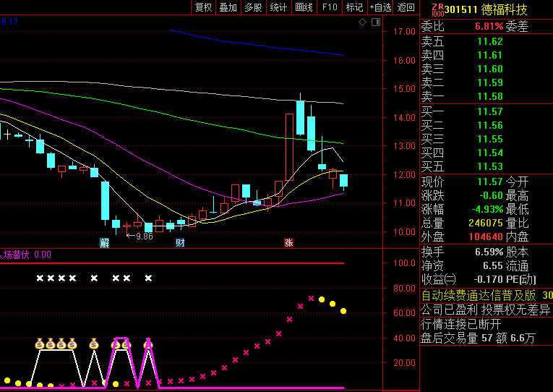Open the 复权 adjustment menu
This screenshot has width=553, height=392.
pos(204,7)
